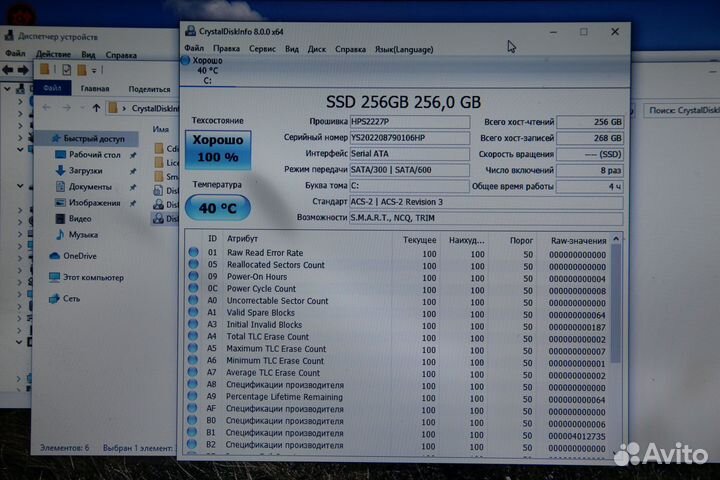Screen dimensions: 720x480
Task: Click the Back arrow in File Explorer
Action: [47, 107]
